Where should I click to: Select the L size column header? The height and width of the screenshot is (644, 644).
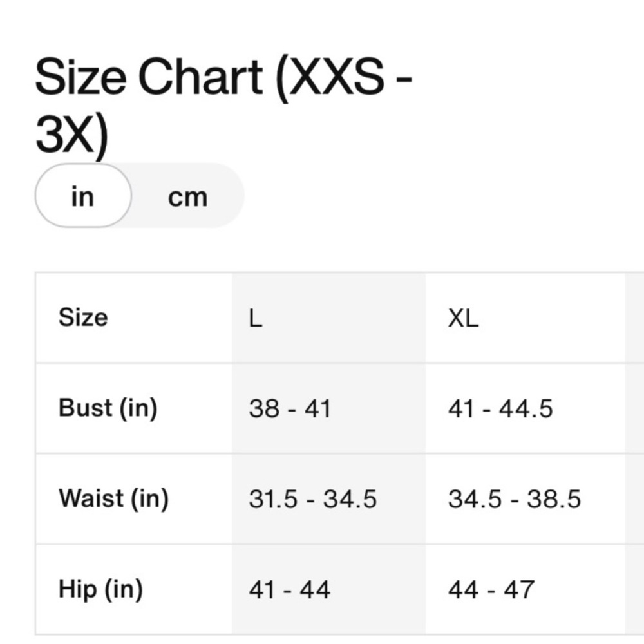pos(256,318)
